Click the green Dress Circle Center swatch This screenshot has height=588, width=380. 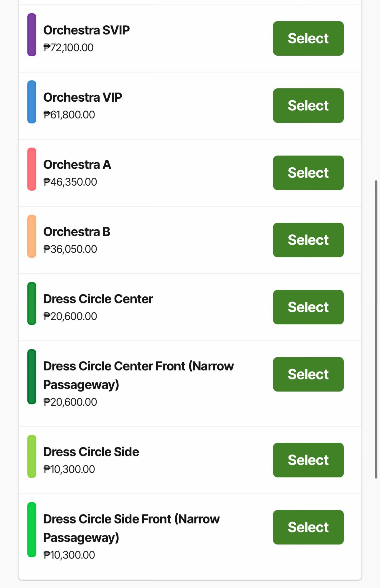(32, 303)
